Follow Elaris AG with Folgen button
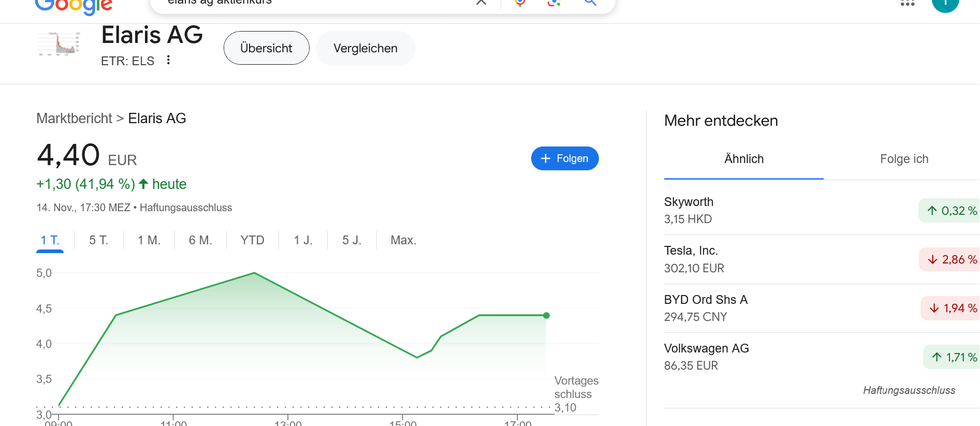 (564, 158)
